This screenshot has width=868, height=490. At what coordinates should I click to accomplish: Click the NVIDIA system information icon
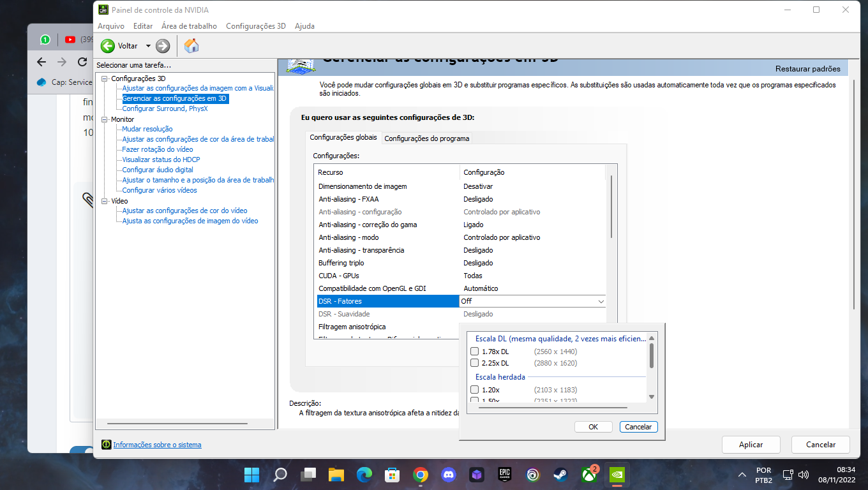pos(107,445)
